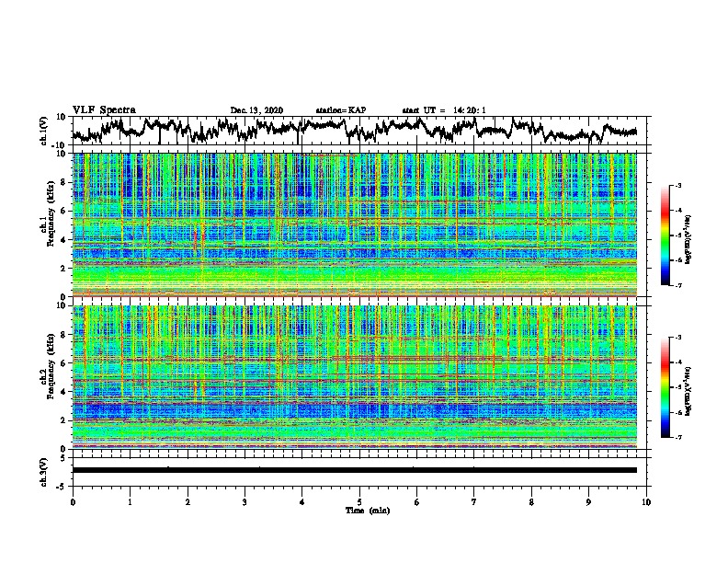The height and width of the screenshot is (563, 728).
Task: Click time axis tick label "5"
Action: pyautogui.click(x=359, y=502)
